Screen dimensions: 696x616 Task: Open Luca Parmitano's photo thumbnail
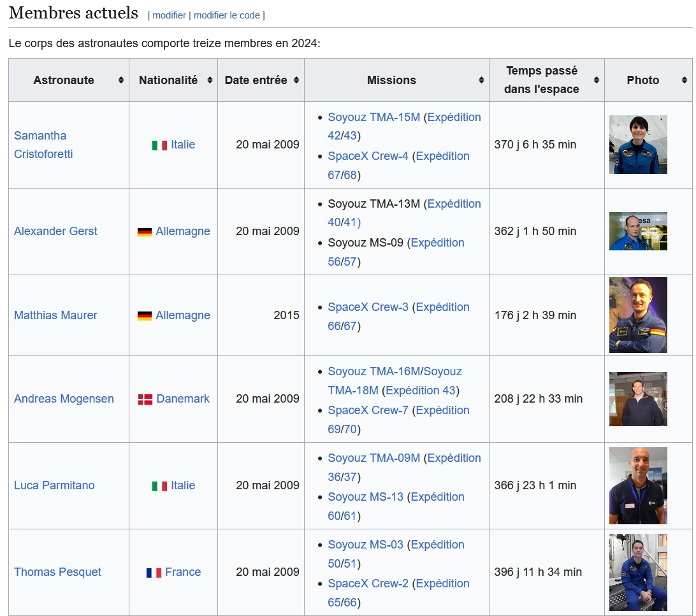(x=638, y=485)
